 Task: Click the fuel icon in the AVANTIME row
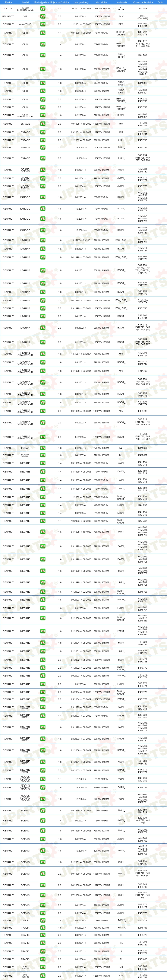point(43,24)
